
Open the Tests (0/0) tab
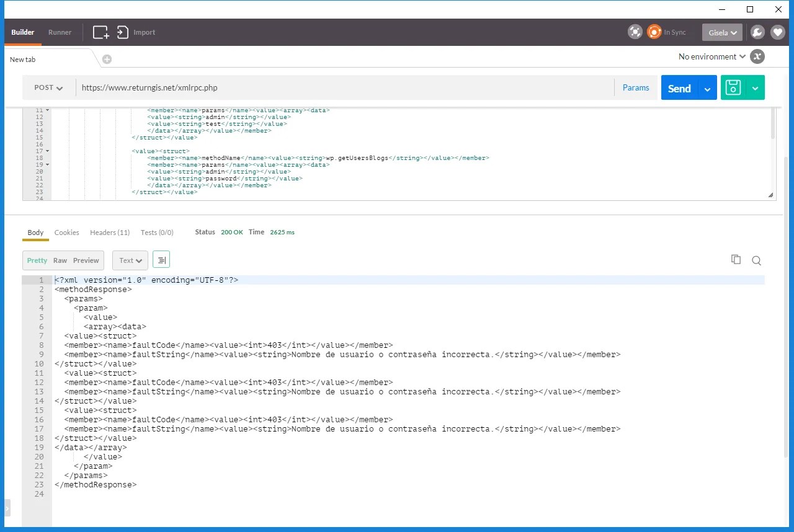[157, 233]
